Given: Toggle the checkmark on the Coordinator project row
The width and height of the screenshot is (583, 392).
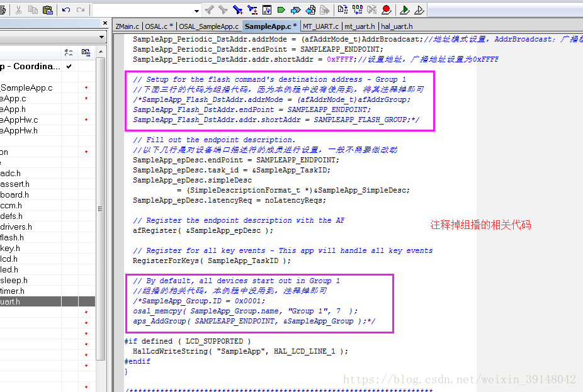Looking at the screenshot, I should (69, 67).
